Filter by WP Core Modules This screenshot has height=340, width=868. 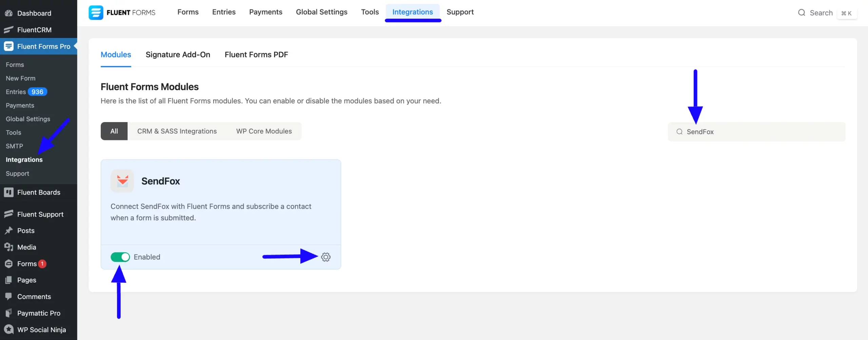pos(264,131)
